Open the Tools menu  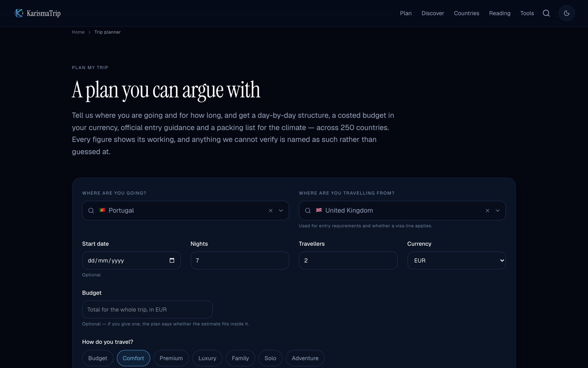(x=527, y=13)
